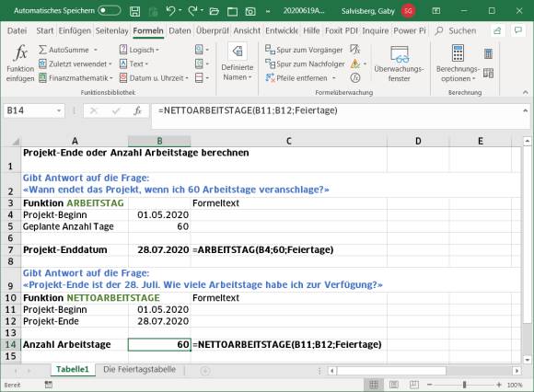Open Finanzmathematik function list
The height and width of the screenshot is (392, 534).
click(75, 78)
